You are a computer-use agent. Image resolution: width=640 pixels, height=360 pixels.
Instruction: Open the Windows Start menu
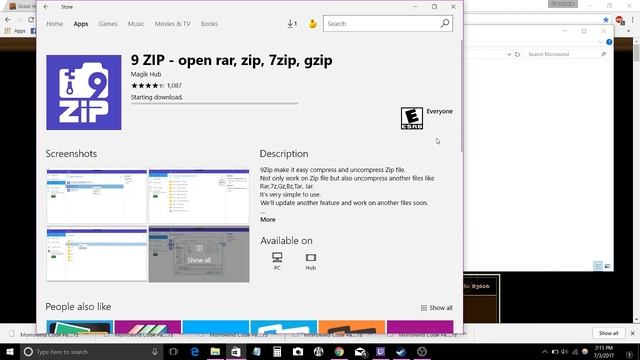tap(10, 352)
